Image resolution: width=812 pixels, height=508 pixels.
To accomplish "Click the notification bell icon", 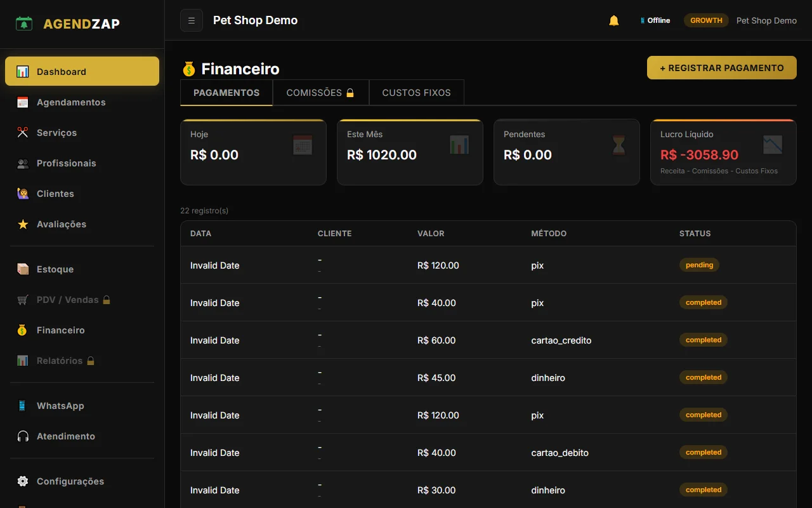I will coord(613,20).
